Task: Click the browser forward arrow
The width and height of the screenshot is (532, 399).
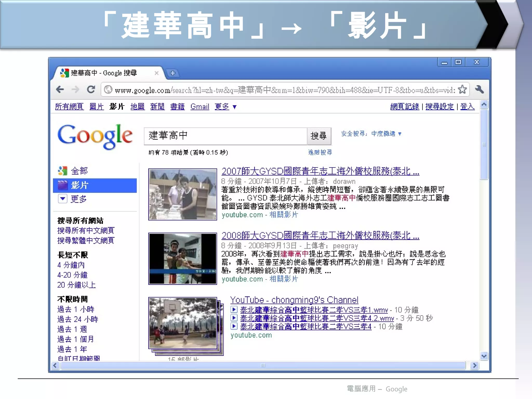Action: [x=75, y=90]
